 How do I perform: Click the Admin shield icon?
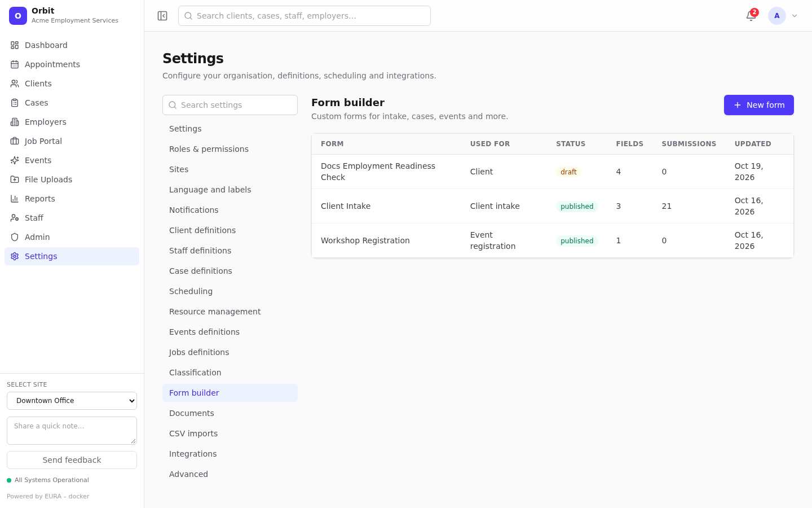(15, 237)
